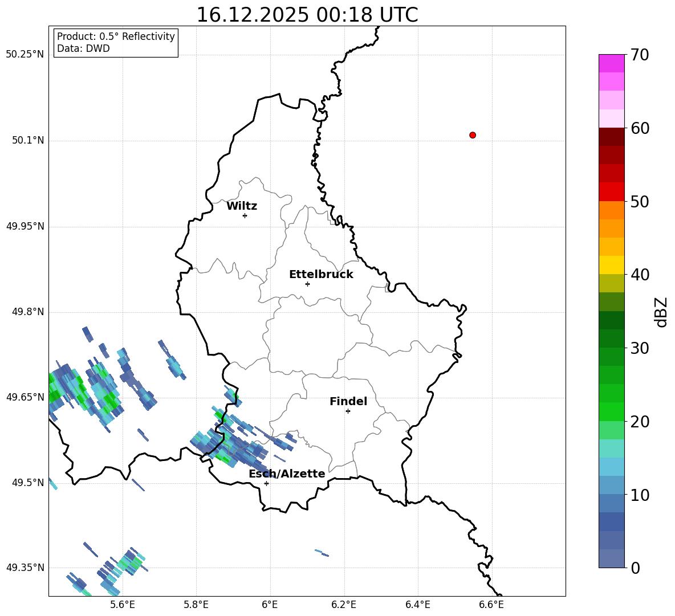Click the 'Data: DWD' text
675x616 pixels.
[x=83, y=48]
